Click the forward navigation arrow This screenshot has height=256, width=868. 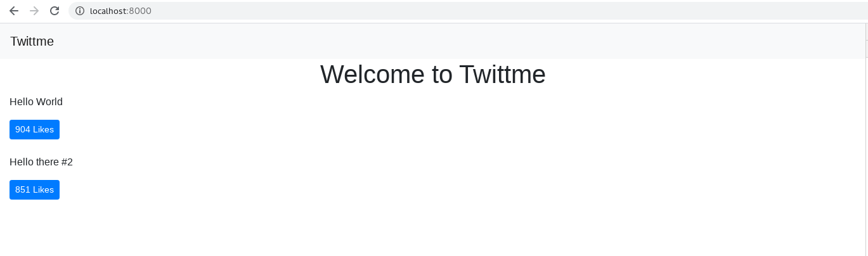point(34,11)
